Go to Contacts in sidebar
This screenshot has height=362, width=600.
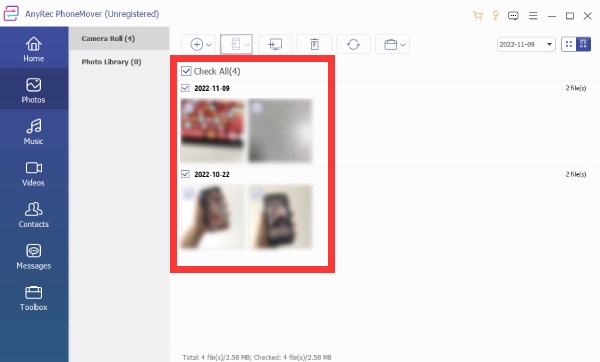tap(34, 214)
